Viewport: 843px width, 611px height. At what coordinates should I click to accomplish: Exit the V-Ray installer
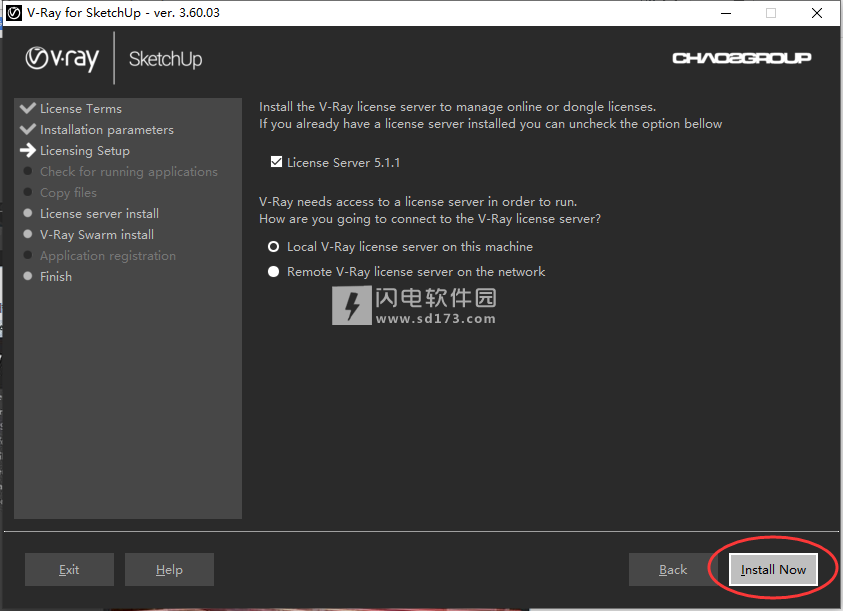point(69,570)
